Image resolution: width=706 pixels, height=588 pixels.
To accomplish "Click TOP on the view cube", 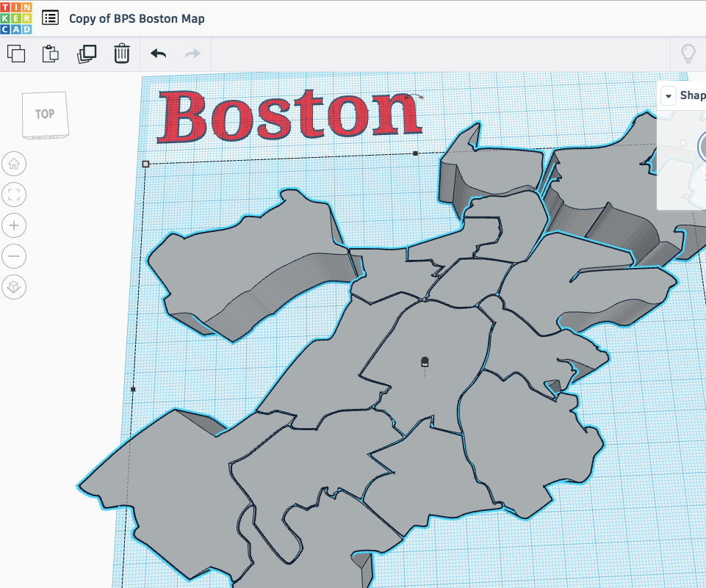I will [x=45, y=115].
